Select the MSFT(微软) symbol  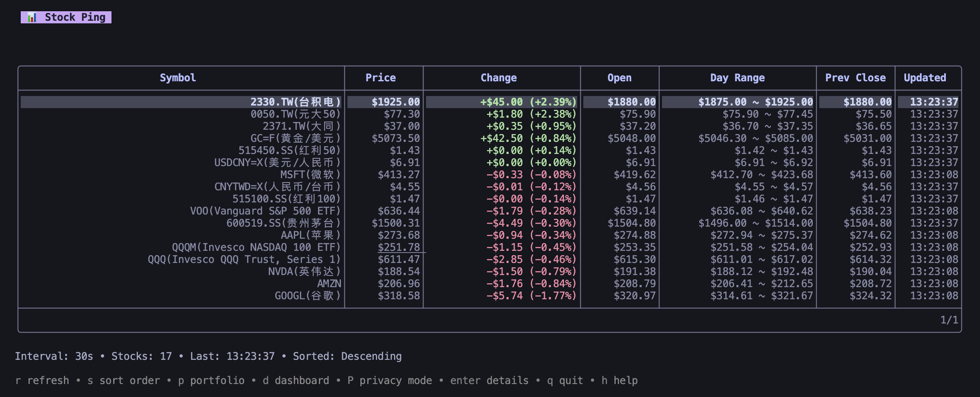tap(311, 175)
